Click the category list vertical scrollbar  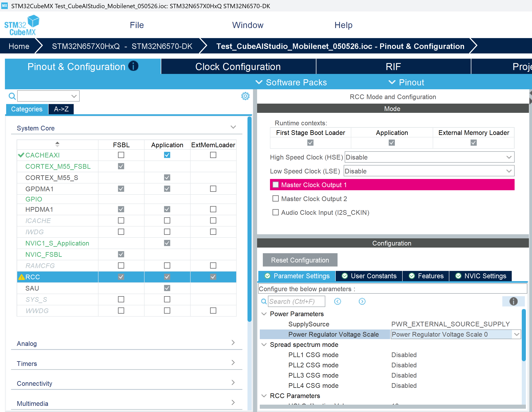click(x=250, y=219)
